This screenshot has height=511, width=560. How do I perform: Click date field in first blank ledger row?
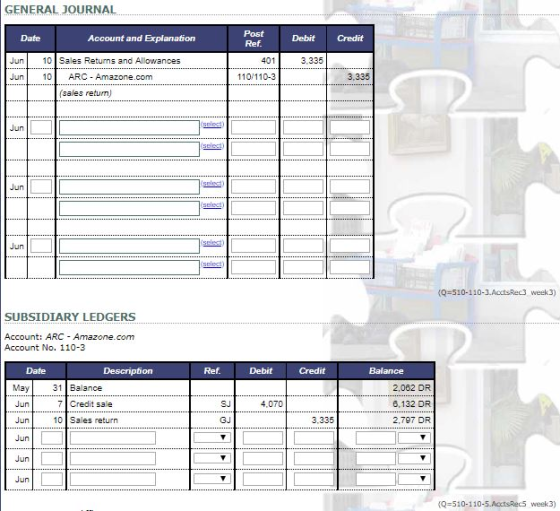coord(52,438)
